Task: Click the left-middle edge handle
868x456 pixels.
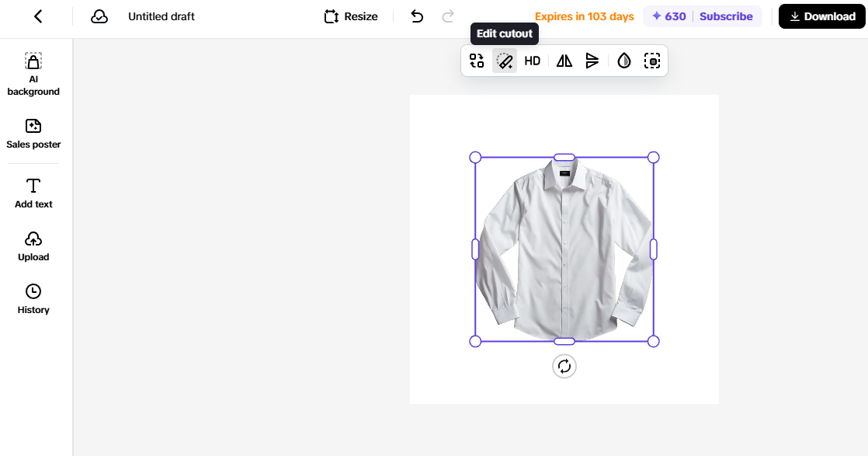Action: point(475,249)
